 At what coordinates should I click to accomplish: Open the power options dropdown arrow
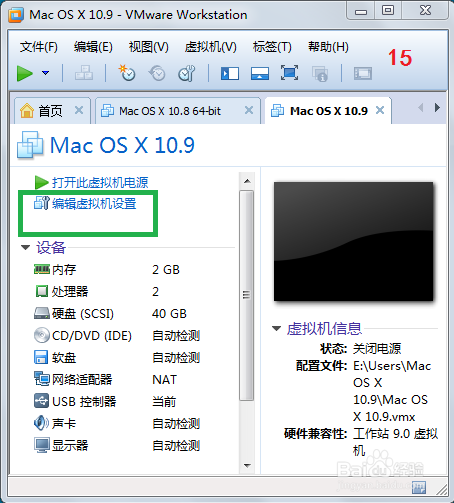pyautogui.click(x=46, y=73)
